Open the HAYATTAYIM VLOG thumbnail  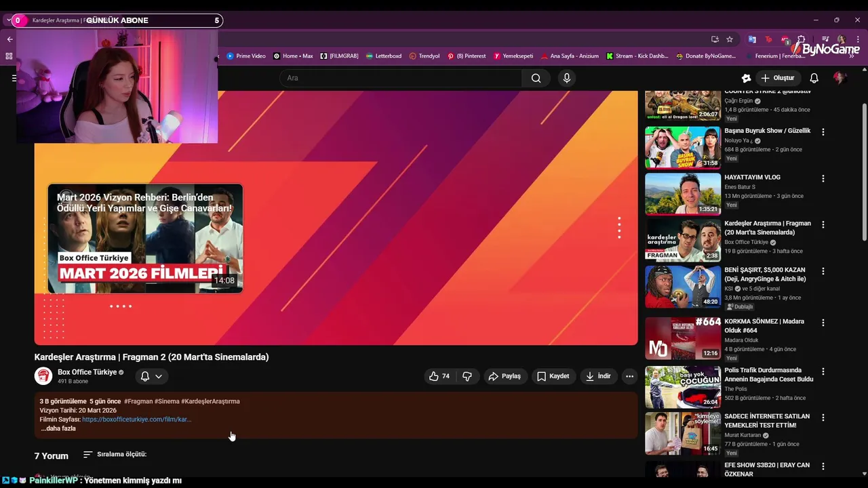(x=682, y=194)
